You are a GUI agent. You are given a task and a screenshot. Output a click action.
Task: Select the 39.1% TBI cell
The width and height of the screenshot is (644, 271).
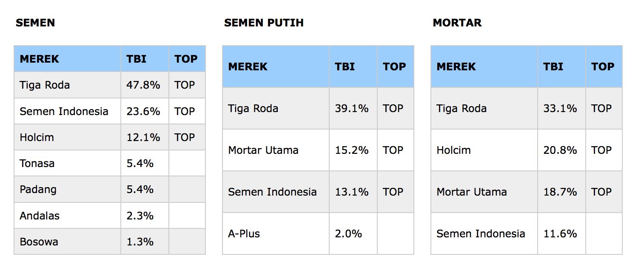pyautogui.click(x=352, y=109)
